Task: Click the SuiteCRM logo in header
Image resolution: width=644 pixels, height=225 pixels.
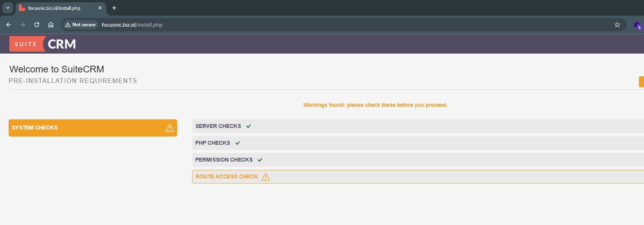Action: 43,44
